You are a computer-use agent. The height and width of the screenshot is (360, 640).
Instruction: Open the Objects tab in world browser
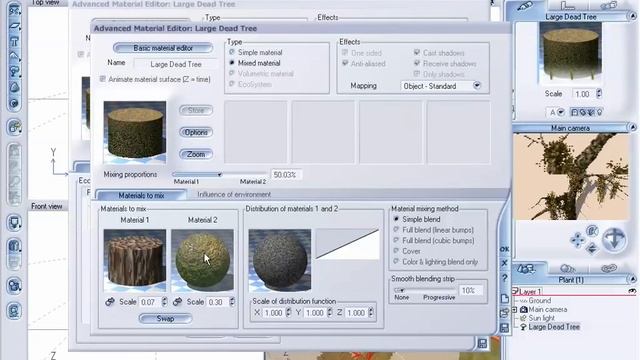click(526, 269)
